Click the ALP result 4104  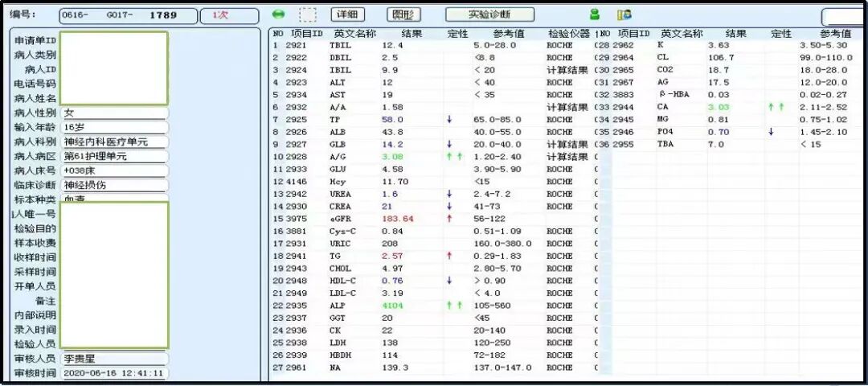(392, 306)
